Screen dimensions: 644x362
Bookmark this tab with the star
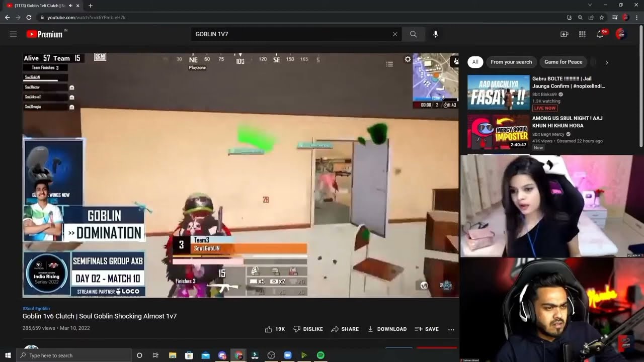point(602,18)
